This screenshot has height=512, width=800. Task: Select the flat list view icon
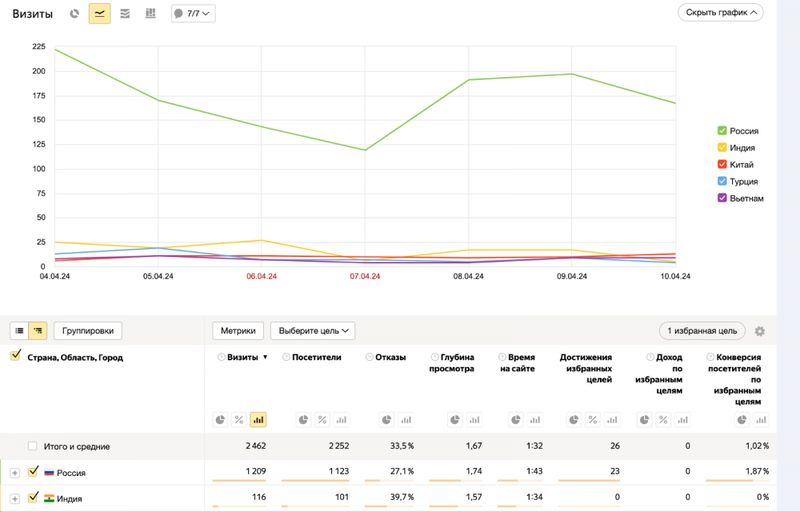point(19,331)
